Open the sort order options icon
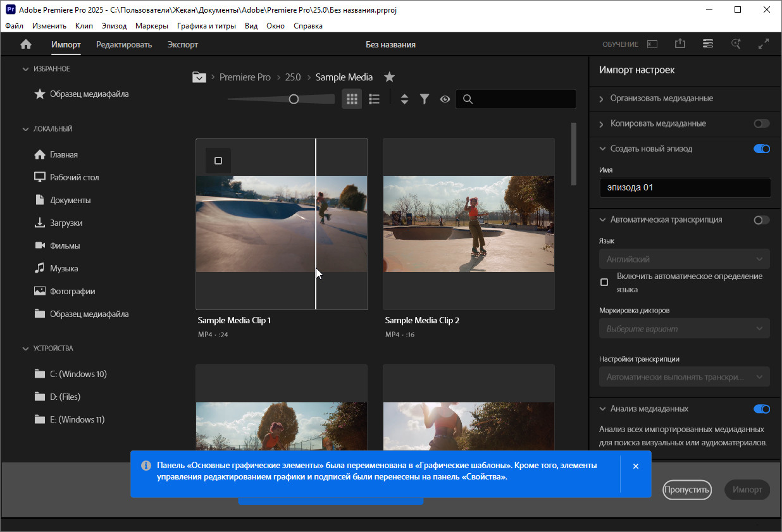Screen dimensions: 782x532 click(x=404, y=99)
